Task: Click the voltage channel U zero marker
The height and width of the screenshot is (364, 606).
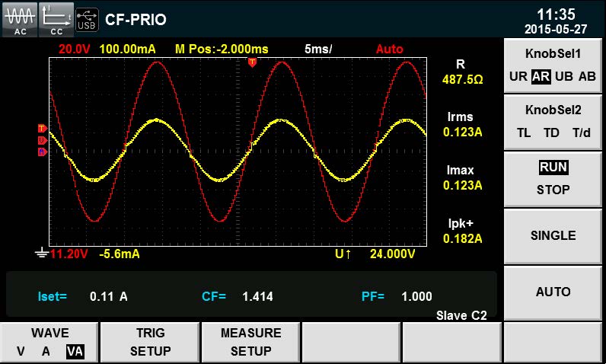Action: point(42,140)
